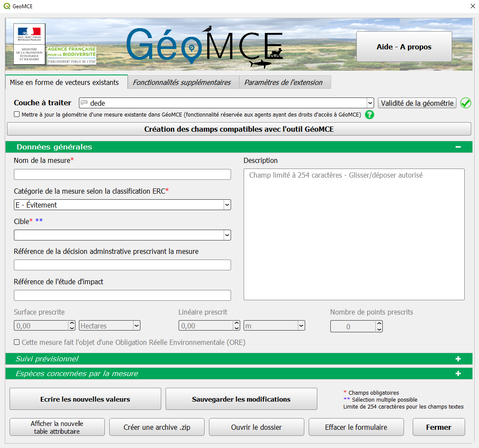Viewport: 479px width, 448px height.
Task: Click the Ouvrir le dossier button
Action: (x=257, y=427)
